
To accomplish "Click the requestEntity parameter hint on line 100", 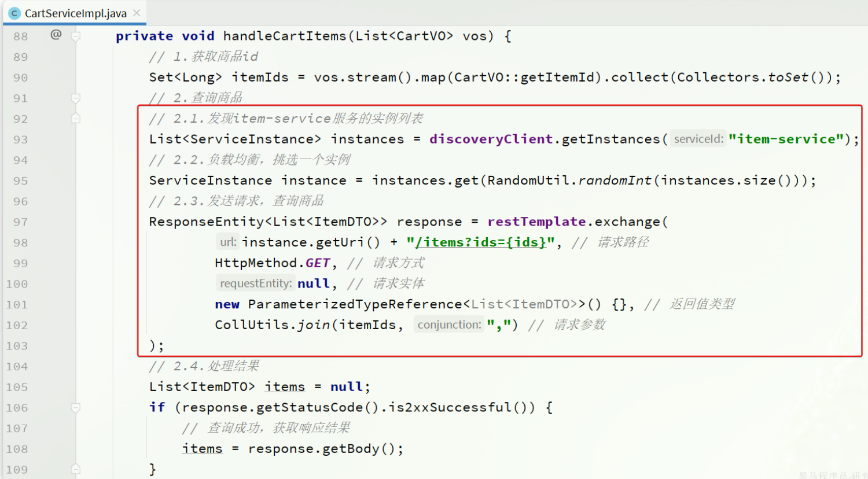I will coord(255,283).
